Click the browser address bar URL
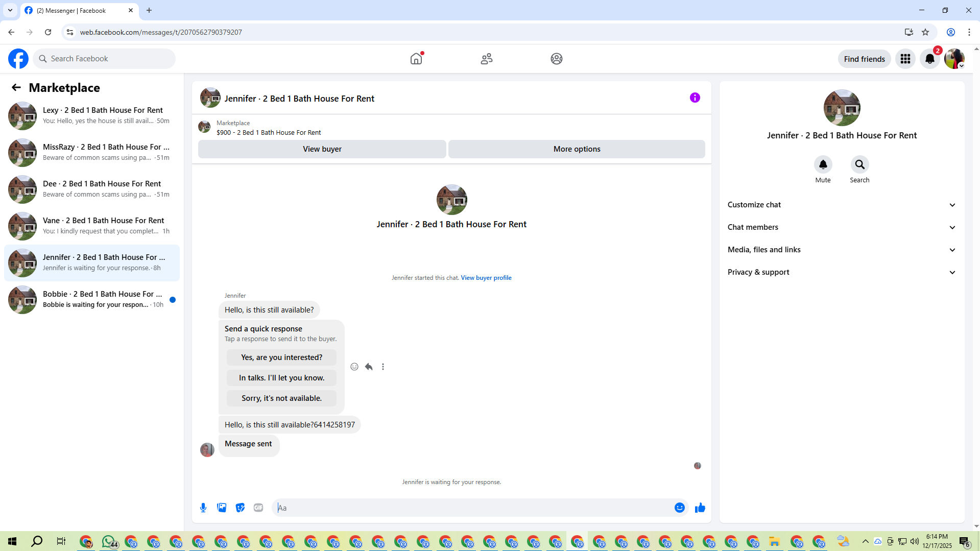Screen dimensions: 980x551 point(161,32)
